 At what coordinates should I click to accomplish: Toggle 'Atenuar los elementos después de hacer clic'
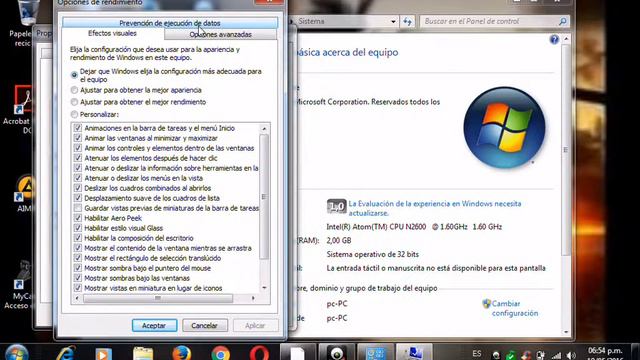pos(78,158)
